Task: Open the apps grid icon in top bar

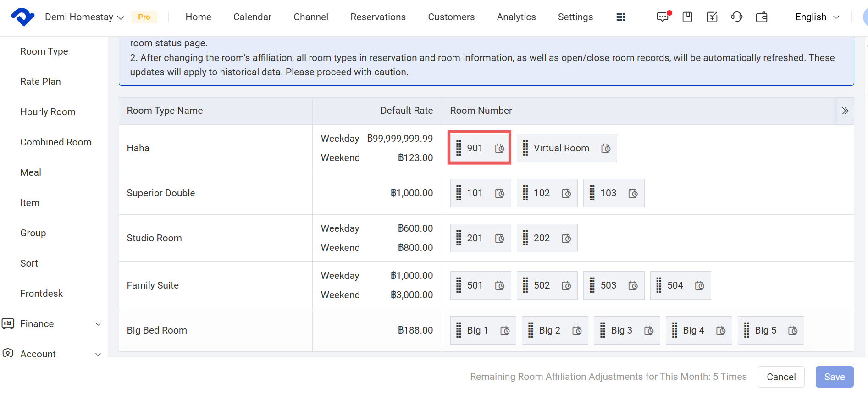Action: point(620,17)
